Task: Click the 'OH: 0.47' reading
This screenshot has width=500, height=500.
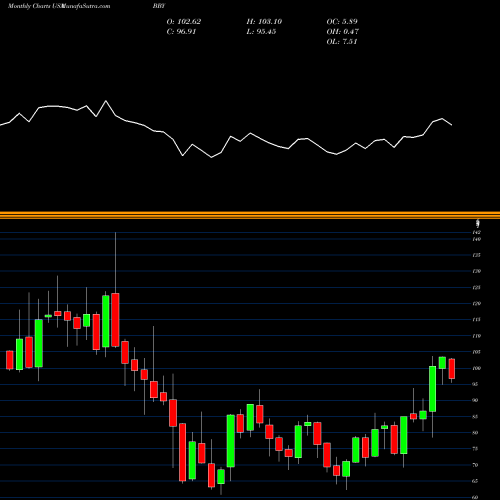Action: pos(343,32)
